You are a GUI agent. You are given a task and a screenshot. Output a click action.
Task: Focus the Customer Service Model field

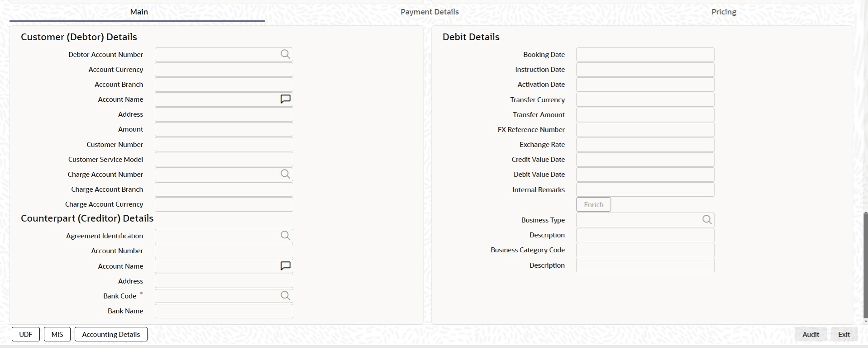tap(224, 159)
